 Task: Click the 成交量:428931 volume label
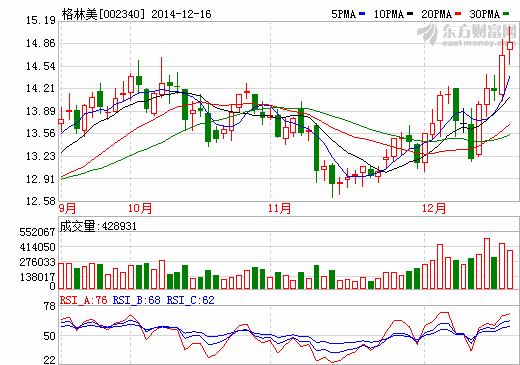[98, 226]
